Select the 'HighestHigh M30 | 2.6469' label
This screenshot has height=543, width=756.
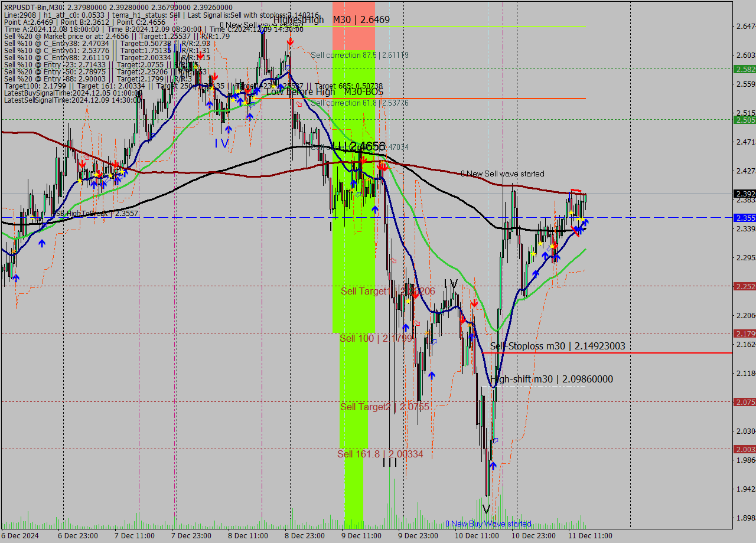point(331,19)
